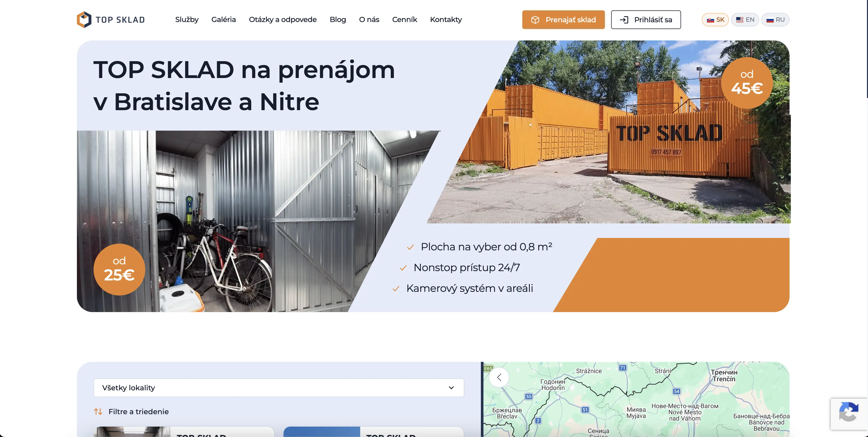Click the chevron arrow of the locality dropdown

coord(451,388)
